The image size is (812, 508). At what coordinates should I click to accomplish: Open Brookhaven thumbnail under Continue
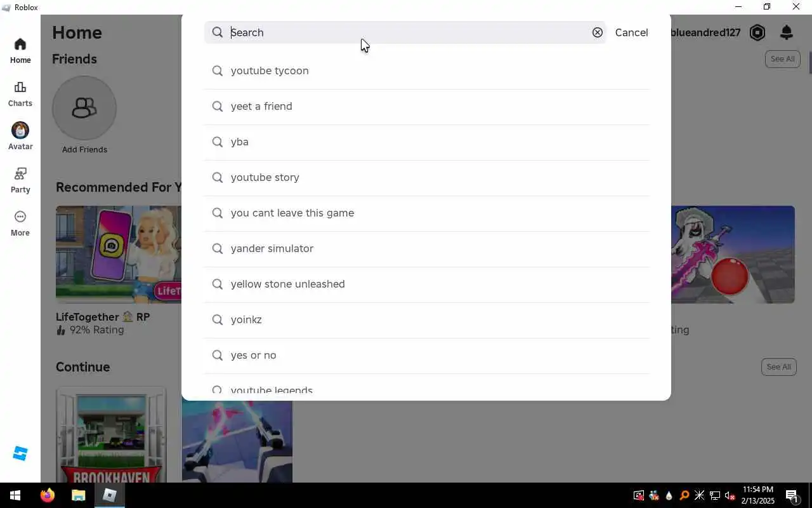111,435
